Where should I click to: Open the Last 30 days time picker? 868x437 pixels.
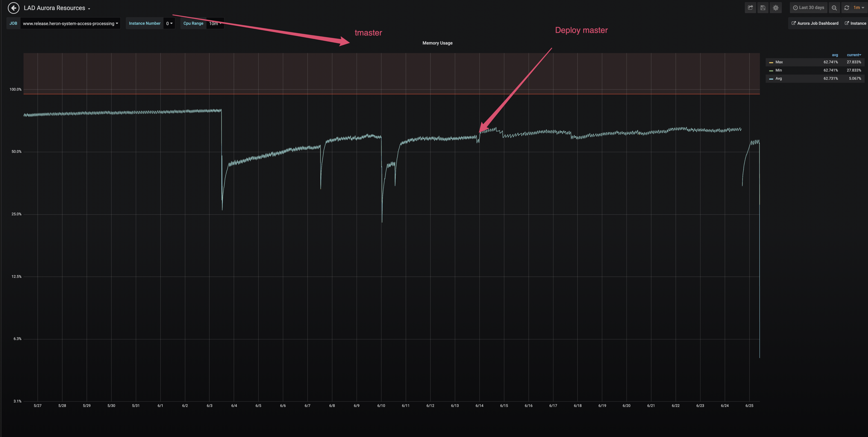point(808,8)
